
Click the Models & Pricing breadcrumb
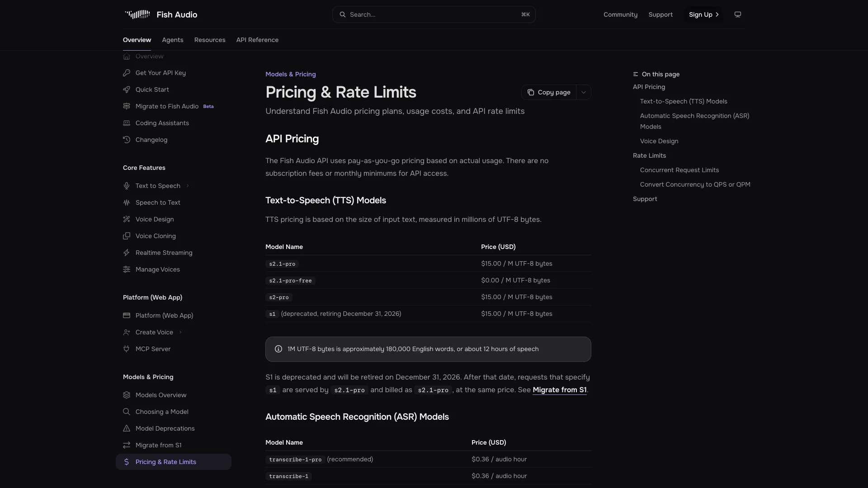[291, 74]
